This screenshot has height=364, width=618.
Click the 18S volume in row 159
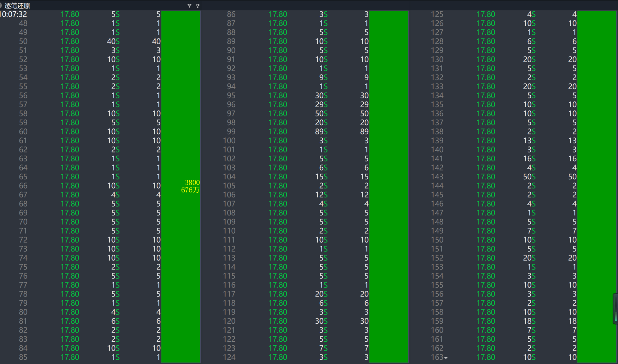pos(529,321)
